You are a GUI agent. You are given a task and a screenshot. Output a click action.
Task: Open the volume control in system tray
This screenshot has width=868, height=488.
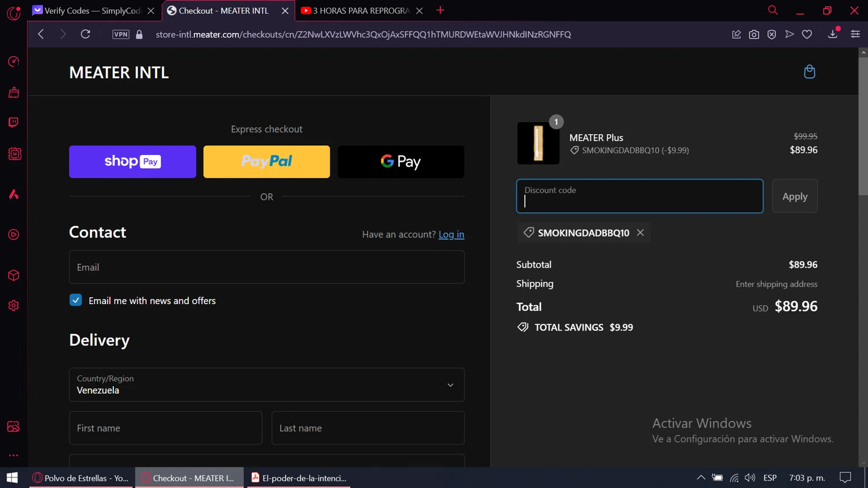750,478
